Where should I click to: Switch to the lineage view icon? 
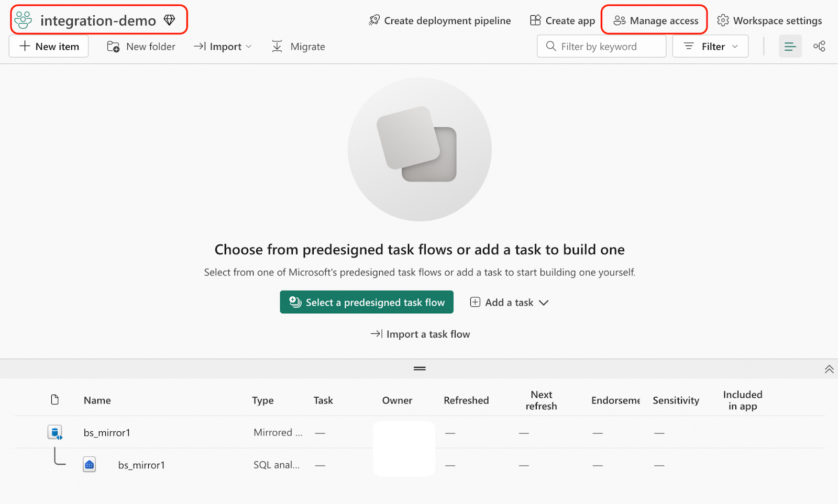819,47
